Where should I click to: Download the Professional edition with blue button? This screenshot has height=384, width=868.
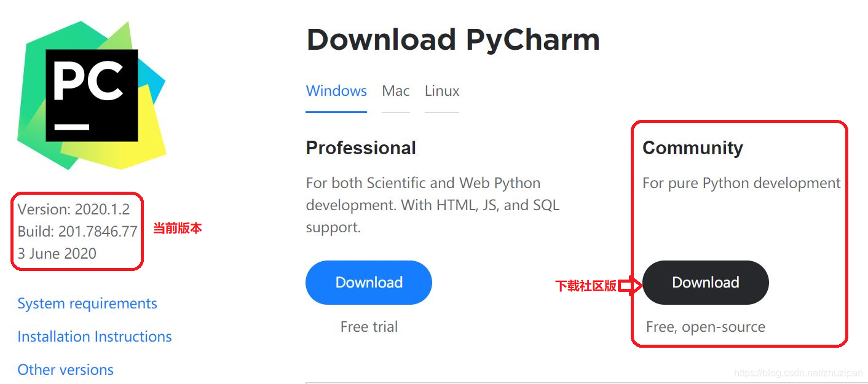click(369, 283)
